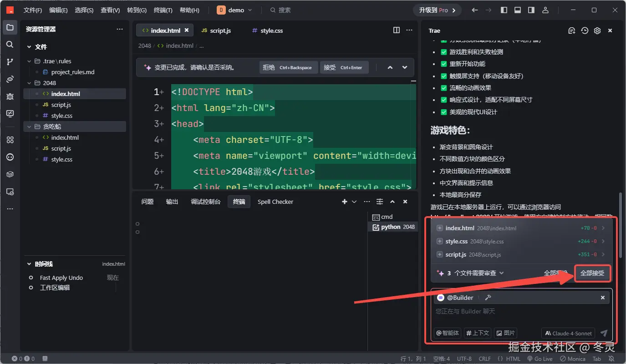Toggle the 触摸屏支持 checkbox
This screenshot has width=626, height=364.
(444, 76)
